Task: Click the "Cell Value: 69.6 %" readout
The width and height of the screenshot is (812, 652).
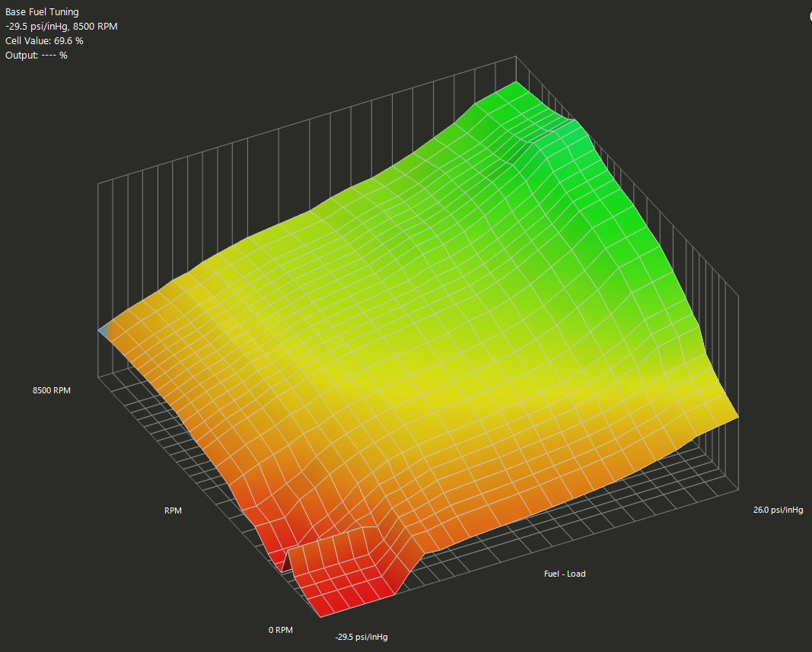Action: [x=44, y=41]
